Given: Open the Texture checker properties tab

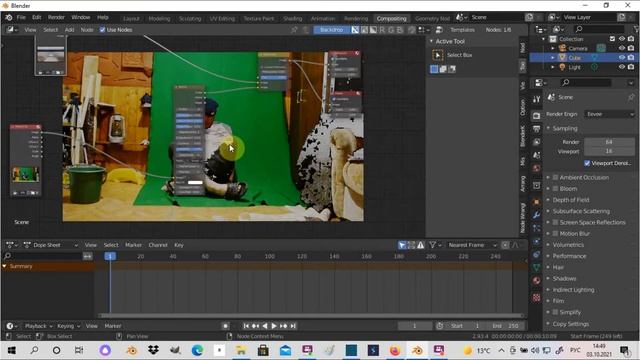Looking at the screenshot, I should (x=536, y=298).
